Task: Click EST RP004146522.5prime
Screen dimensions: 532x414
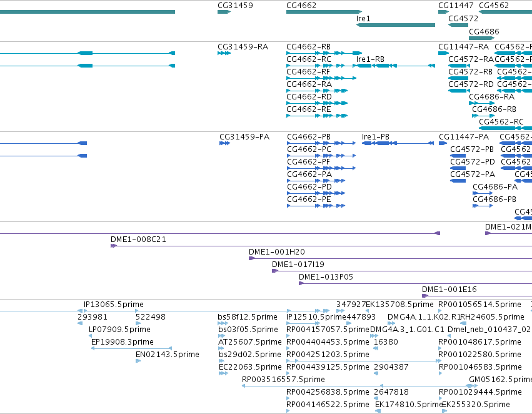Action: coord(328,405)
